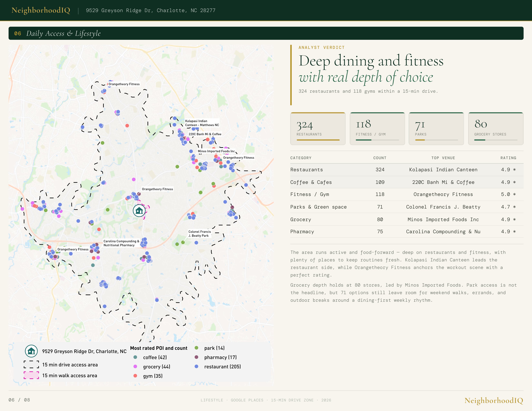532x411 pixels.
Task: Click the footer source line mentioning Google Places
Action: pos(266,400)
